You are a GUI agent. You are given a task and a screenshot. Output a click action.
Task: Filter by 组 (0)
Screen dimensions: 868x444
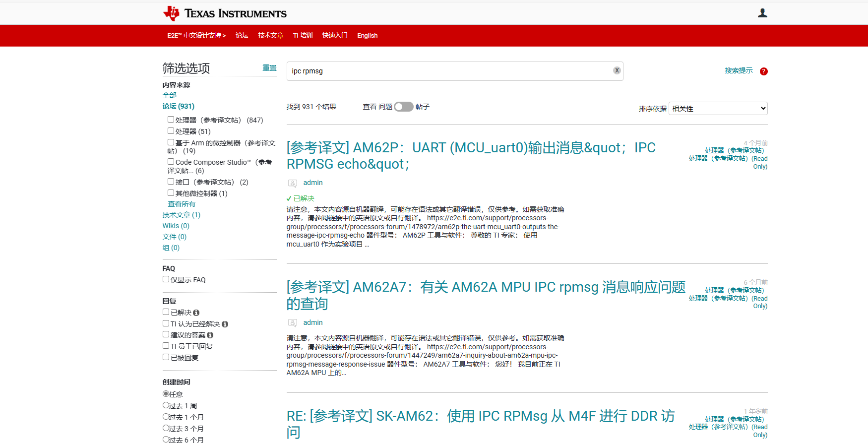(171, 248)
